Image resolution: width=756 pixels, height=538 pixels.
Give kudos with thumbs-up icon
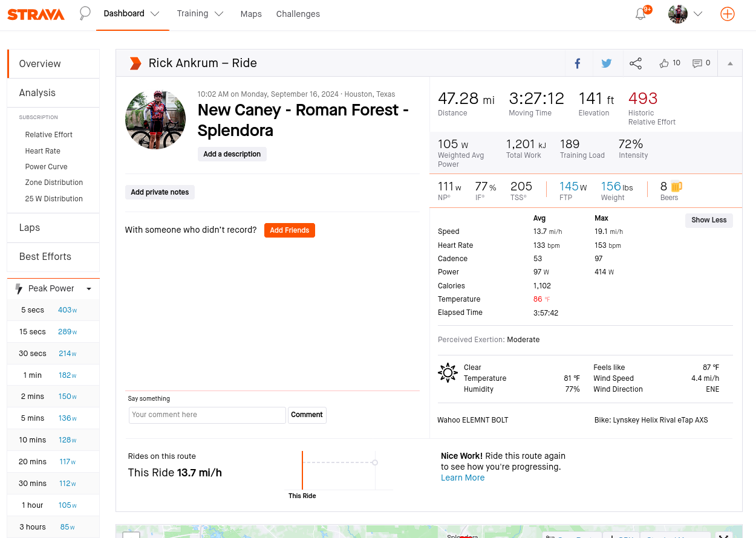[x=665, y=63]
